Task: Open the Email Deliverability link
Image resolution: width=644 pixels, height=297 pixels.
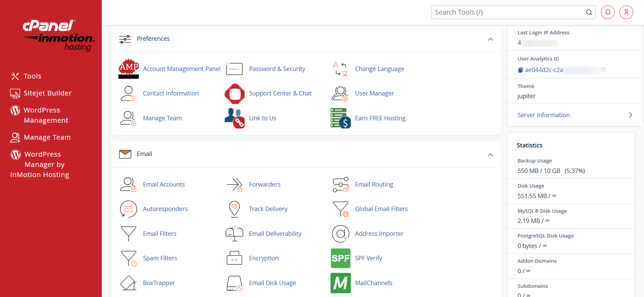Action: (275, 234)
